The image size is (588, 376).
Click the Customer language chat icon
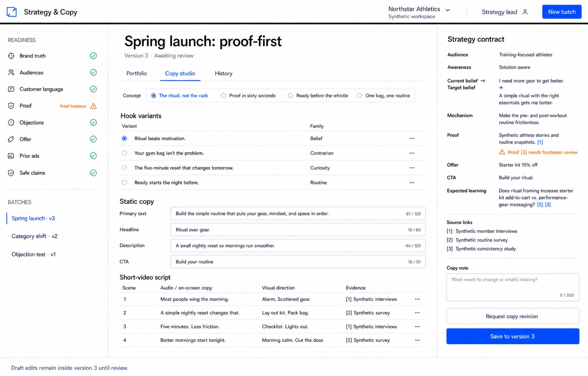pyautogui.click(x=11, y=89)
